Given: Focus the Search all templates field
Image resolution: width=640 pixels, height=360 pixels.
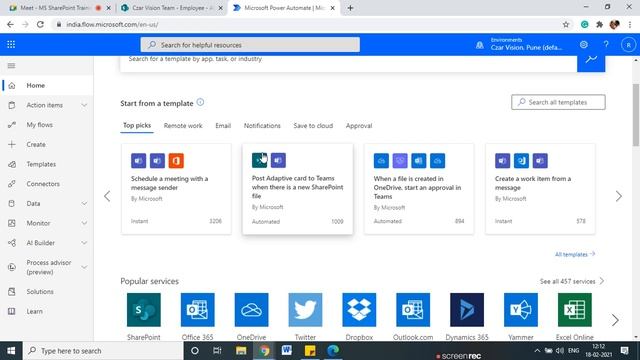Looking at the screenshot, I should click(558, 102).
